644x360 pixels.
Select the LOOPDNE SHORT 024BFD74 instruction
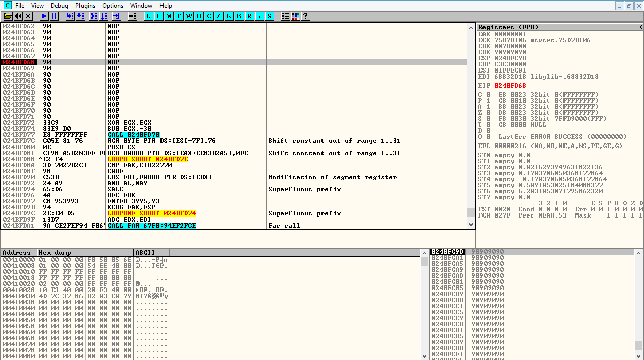151,213
